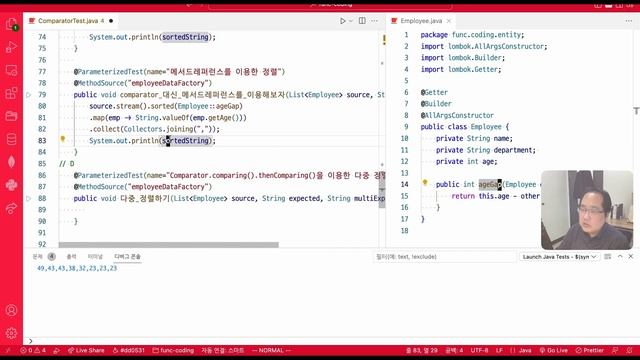Click the horizontal scrollbar of ComparatorTest editor
The height and width of the screenshot is (360, 640).
click(x=169, y=245)
